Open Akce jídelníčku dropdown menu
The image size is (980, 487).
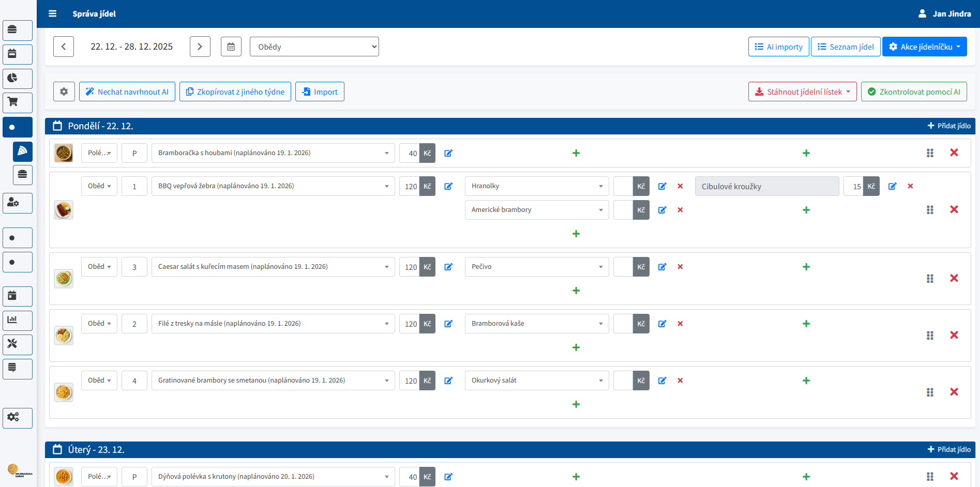point(924,47)
